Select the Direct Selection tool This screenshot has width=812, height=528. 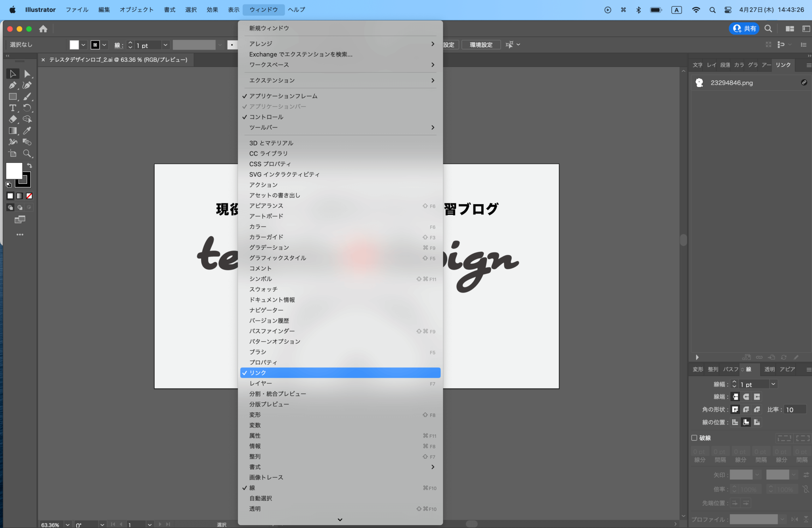point(27,74)
